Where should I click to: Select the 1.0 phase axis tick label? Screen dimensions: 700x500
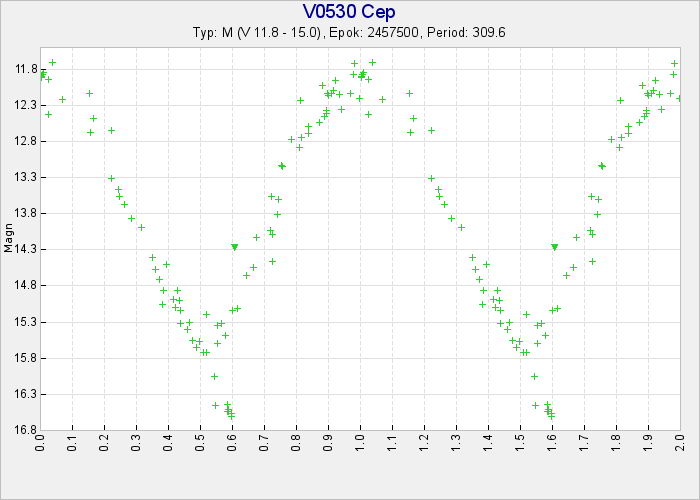pyautogui.click(x=360, y=444)
